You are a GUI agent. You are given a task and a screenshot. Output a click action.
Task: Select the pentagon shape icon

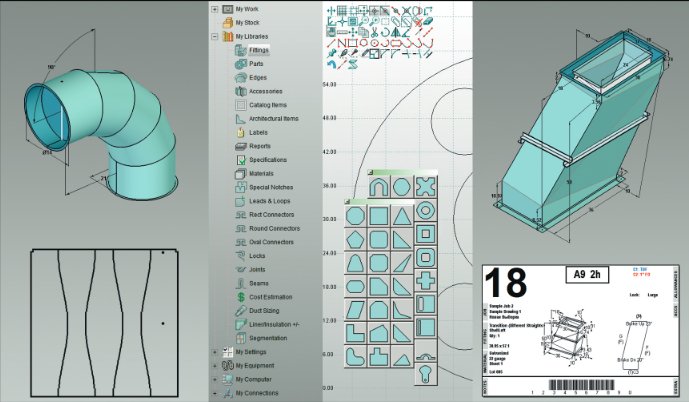tap(356, 238)
